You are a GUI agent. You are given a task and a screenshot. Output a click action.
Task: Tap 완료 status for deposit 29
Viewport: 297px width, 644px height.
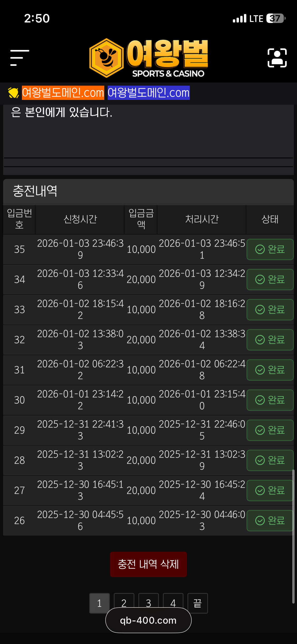[270, 430]
